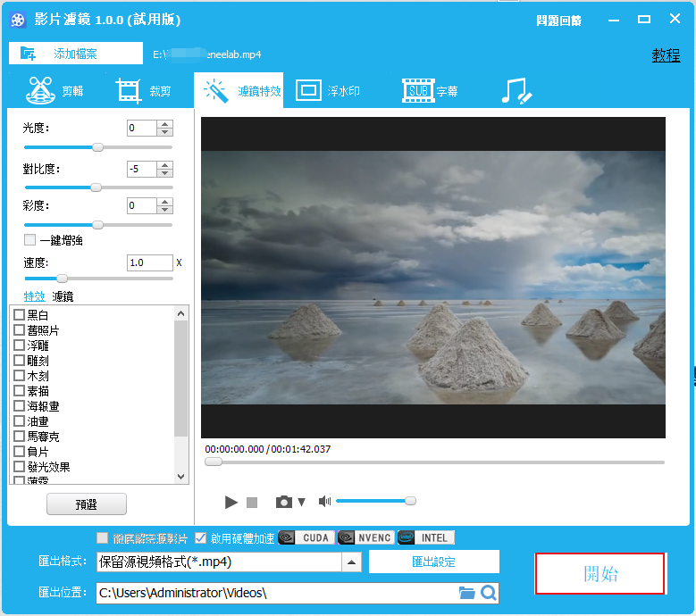Click the volume slider track
The height and width of the screenshot is (616, 696).
point(373,502)
